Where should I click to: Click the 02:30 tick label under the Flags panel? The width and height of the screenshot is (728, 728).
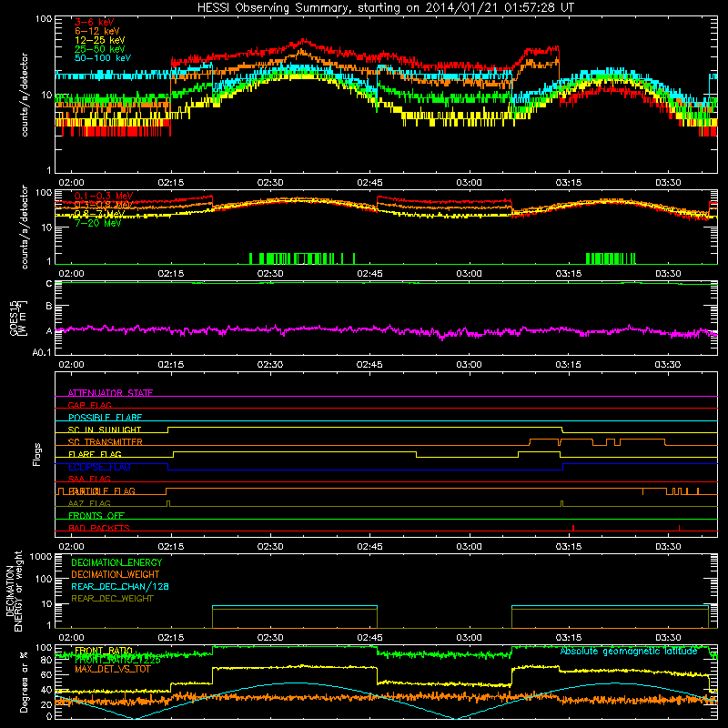(x=270, y=547)
